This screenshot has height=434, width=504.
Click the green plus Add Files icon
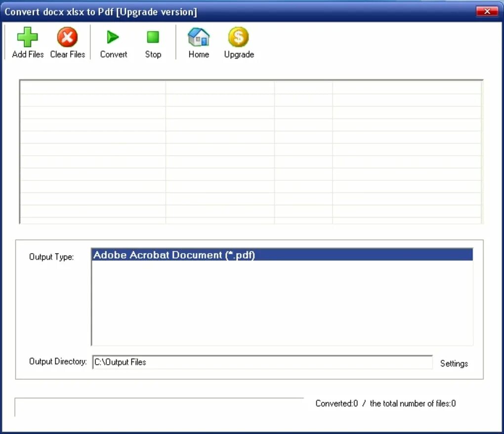click(27, 37)
